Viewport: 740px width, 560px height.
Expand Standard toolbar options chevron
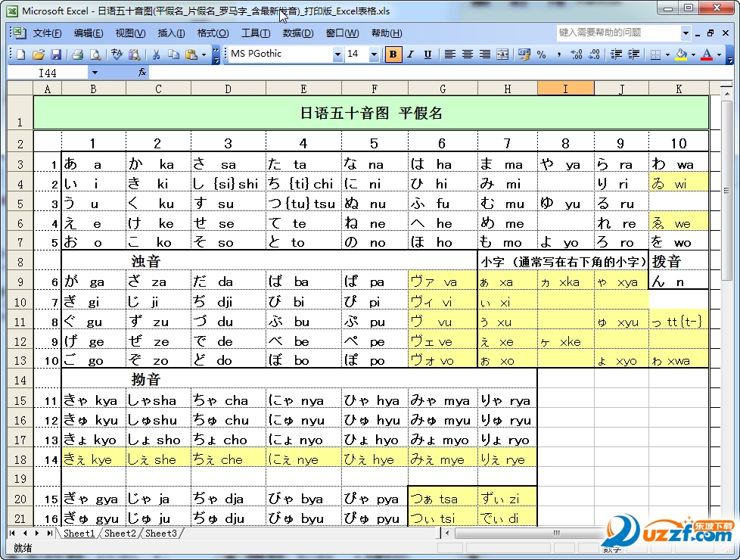point(216,54)
